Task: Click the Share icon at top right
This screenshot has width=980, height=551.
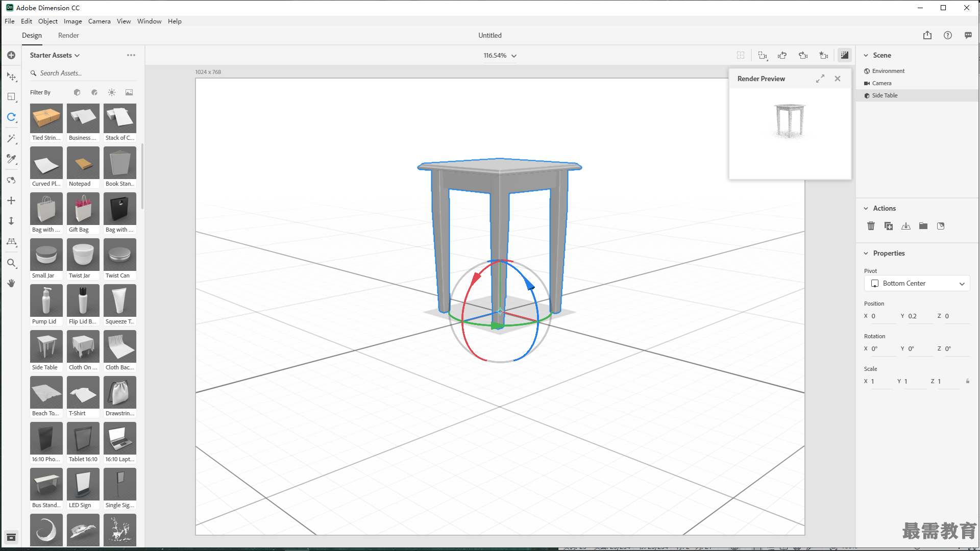Action: coord(927,35)
